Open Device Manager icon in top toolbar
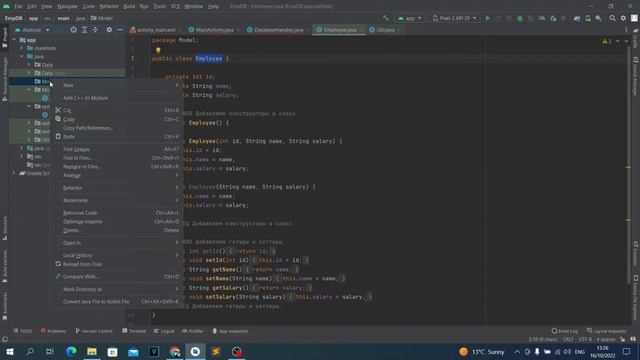640x360 pixels. (x=588, y=18)
